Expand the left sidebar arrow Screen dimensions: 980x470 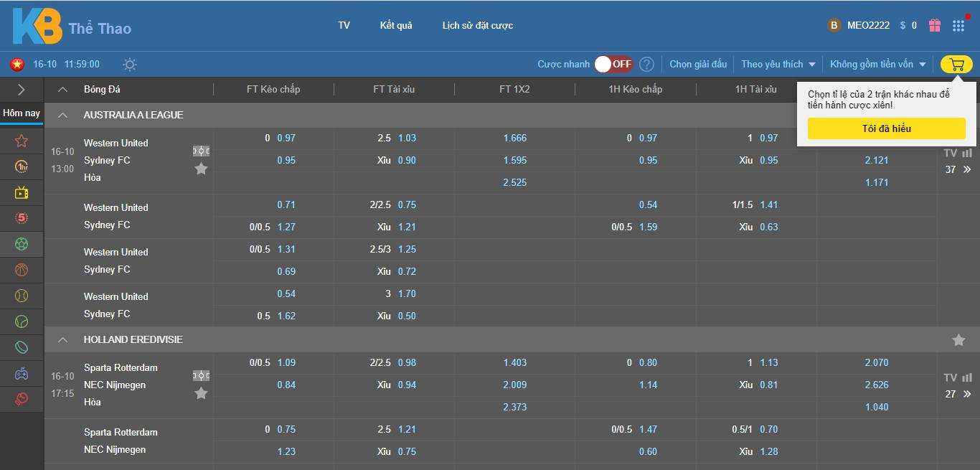[x=21, y=90]
